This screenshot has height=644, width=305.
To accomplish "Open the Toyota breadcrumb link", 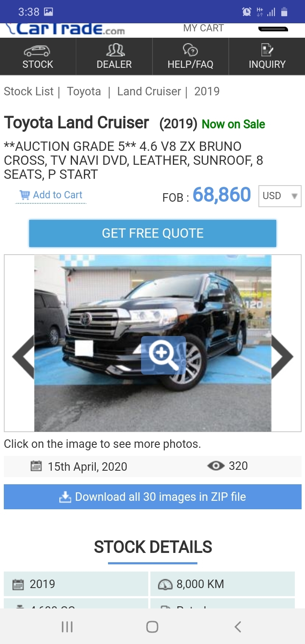I will (84, 92).
